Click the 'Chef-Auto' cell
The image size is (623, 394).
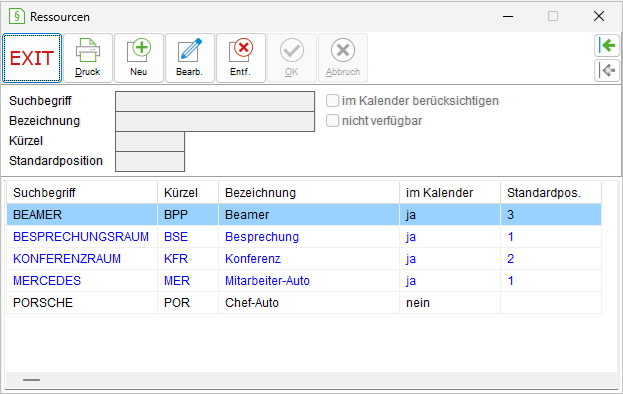[x=309, y=303]
